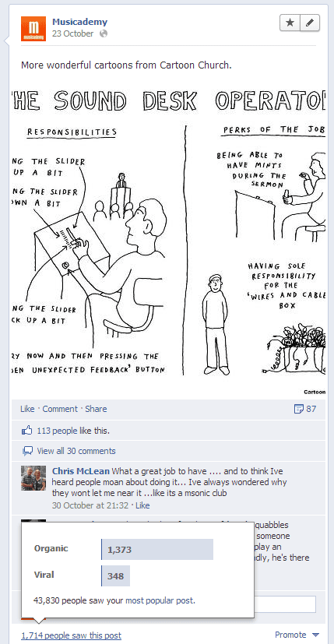
Task: Click the public globe audience icon
Action: pyautogui.click(x=104, y=33)
